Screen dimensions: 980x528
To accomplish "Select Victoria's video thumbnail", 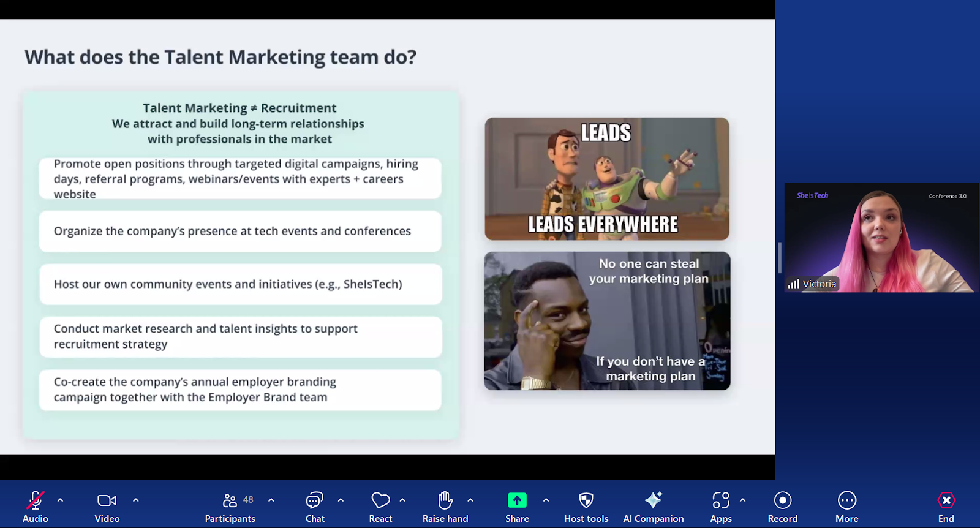I will pyautogui.click(x=880, y=238).
